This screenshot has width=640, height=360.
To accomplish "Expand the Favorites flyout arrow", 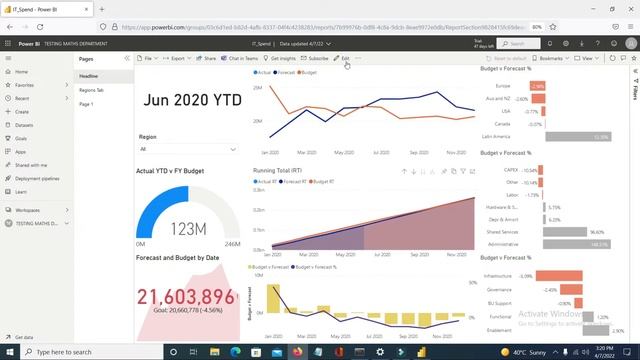I will coord(67,85).
